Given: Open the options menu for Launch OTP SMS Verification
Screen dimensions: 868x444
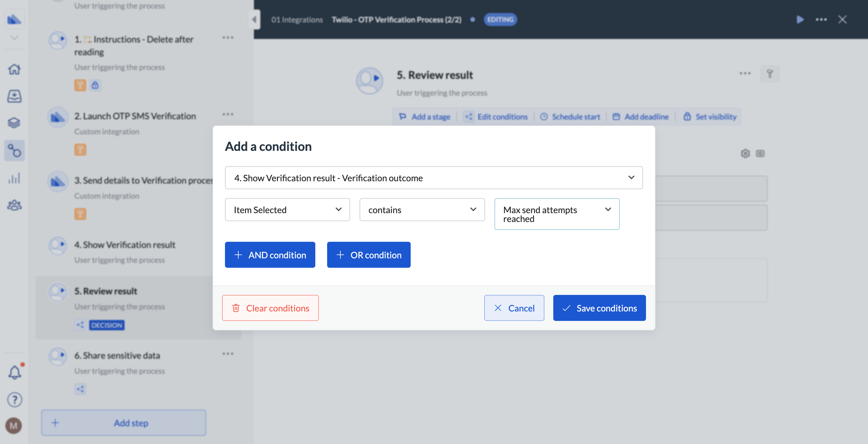Looking at the screenshot, I should tap(229, 115).
